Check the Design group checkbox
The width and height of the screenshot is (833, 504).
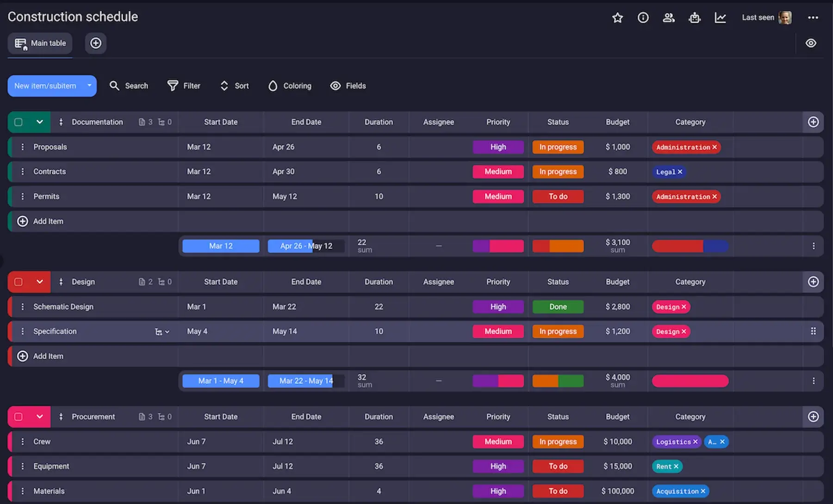point(19,282)
